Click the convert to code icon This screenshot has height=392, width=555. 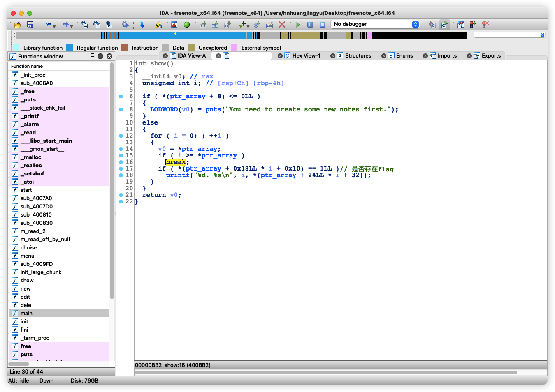[x=203, y=25]
